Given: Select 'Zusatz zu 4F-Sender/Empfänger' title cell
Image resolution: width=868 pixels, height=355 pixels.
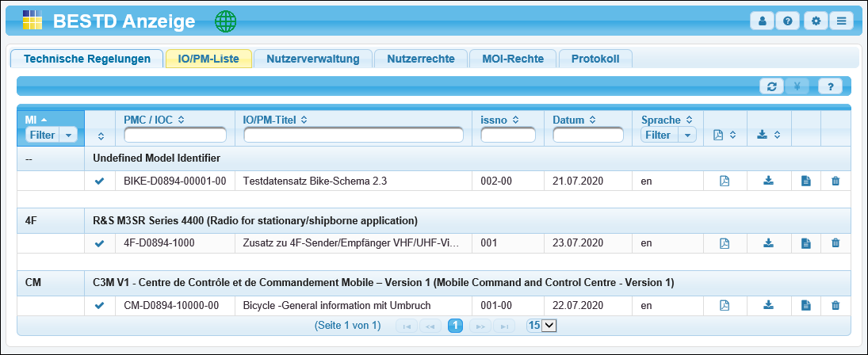Looking at the screenshot, I should tap(354, 242).
